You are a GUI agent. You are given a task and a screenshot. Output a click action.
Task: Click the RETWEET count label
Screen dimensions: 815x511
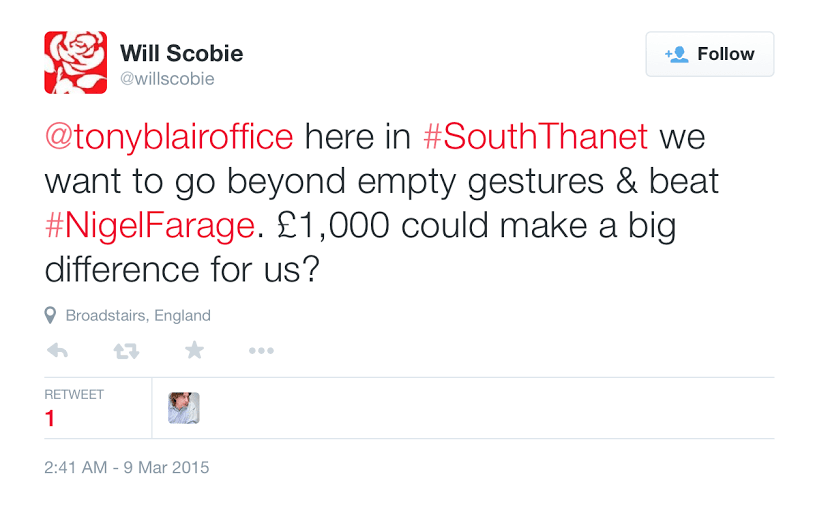74,395
